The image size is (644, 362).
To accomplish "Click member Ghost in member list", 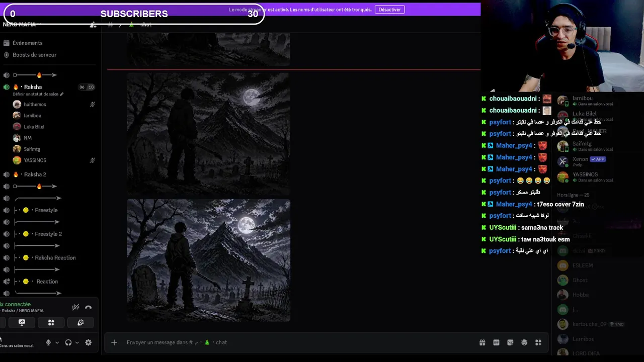I will click(x=580, y=280).
